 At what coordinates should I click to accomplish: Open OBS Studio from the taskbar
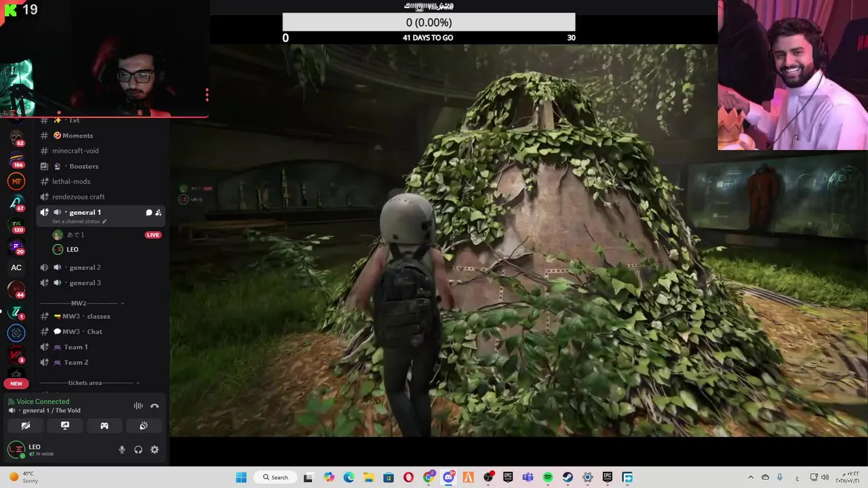pyautogui.click(x=488, y=477)
